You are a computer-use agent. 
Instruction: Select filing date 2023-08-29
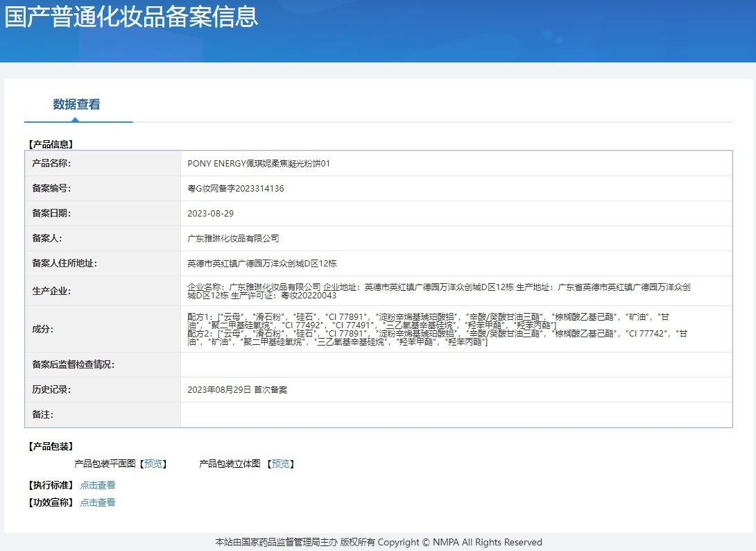pos(211,213)
